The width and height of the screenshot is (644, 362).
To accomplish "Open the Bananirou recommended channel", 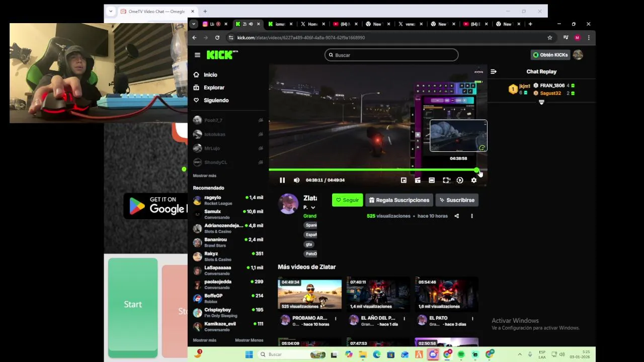I will tap(228, 242).
